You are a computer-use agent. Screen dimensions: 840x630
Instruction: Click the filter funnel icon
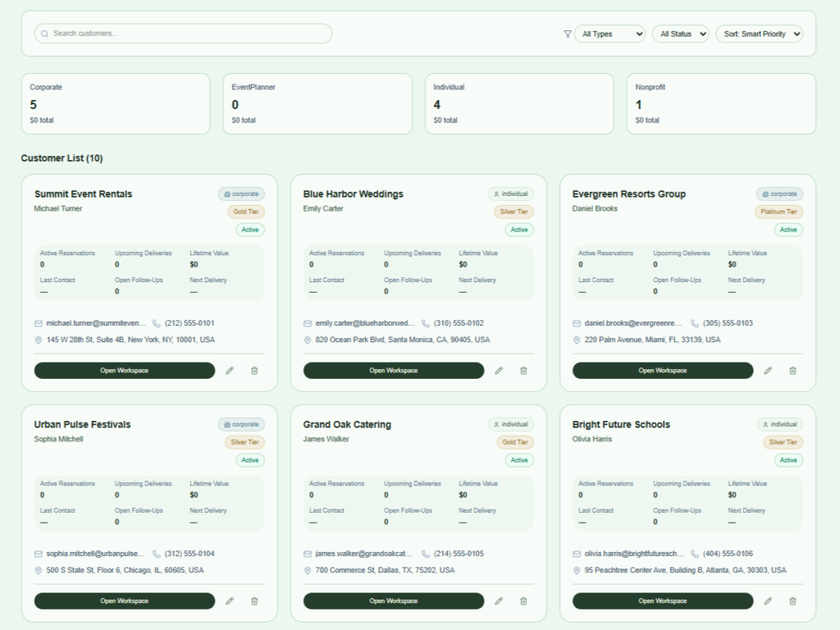point(567,34)
